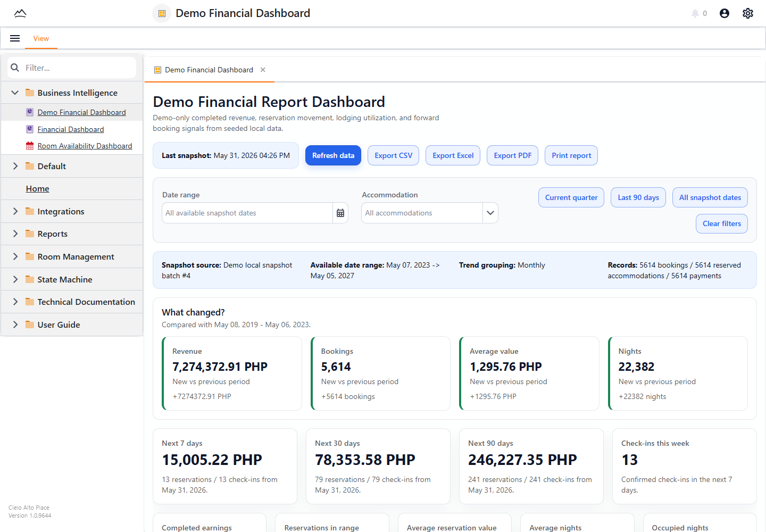Expand the Technical Documentation group chevron

click(15, 302)
